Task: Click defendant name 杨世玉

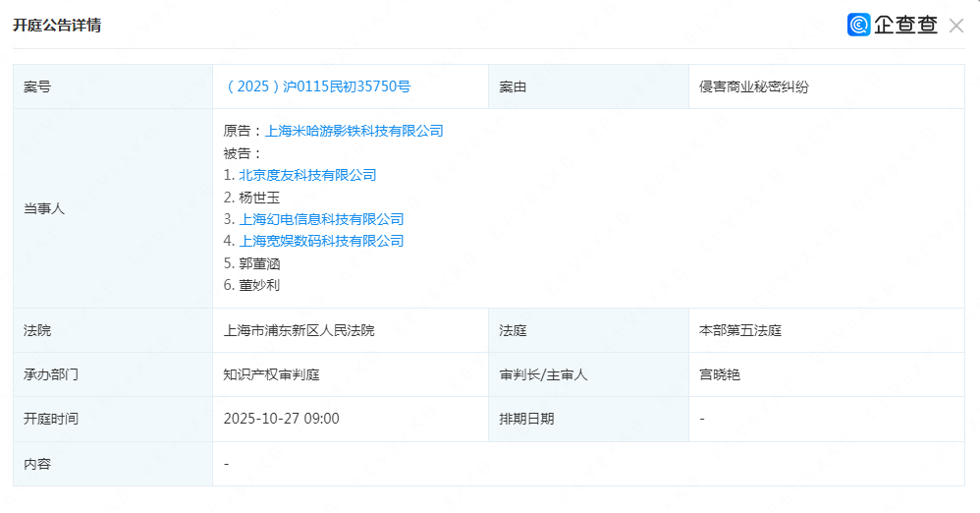Action: point(252,197)
